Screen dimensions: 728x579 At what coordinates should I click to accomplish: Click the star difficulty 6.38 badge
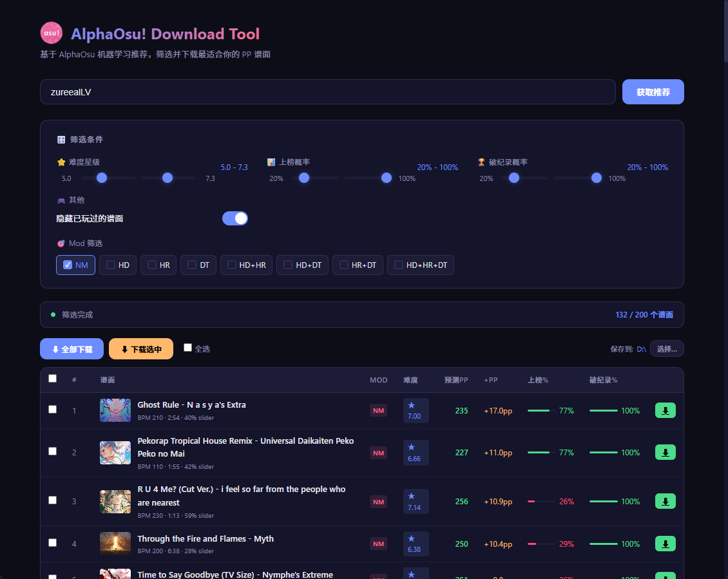[416, 544]
